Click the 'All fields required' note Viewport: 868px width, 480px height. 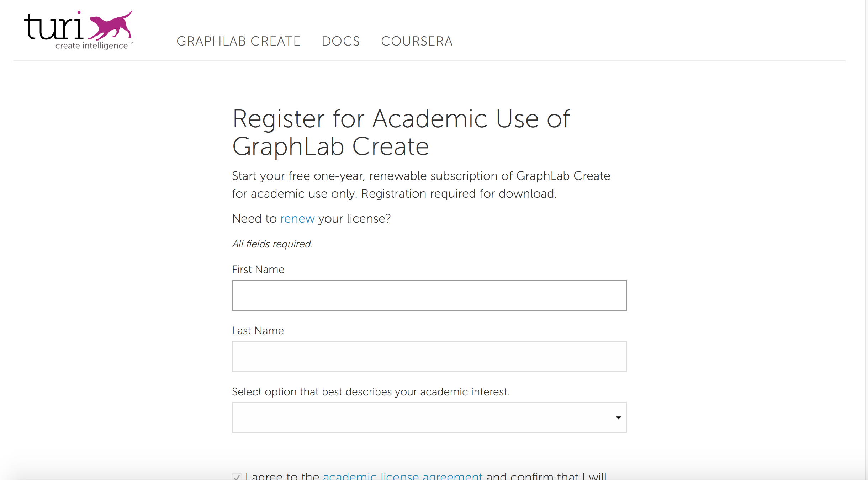272,244
